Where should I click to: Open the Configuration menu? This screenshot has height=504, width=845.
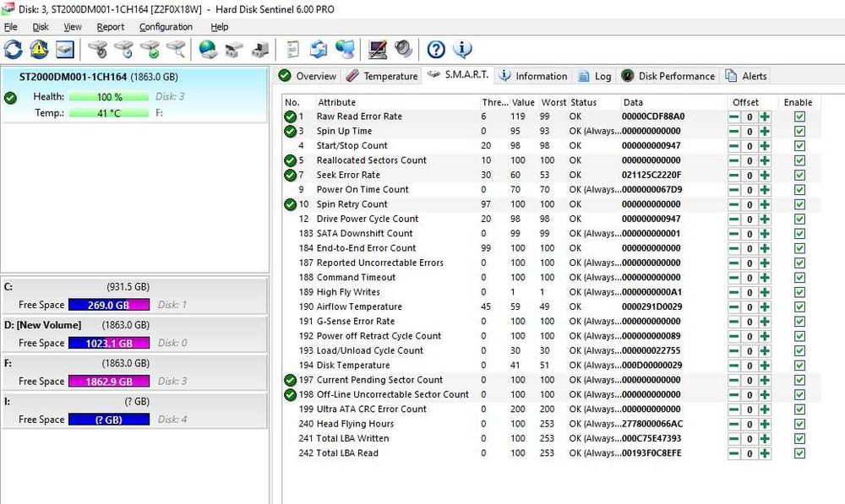pyautogui.click(x=166, y=27)
